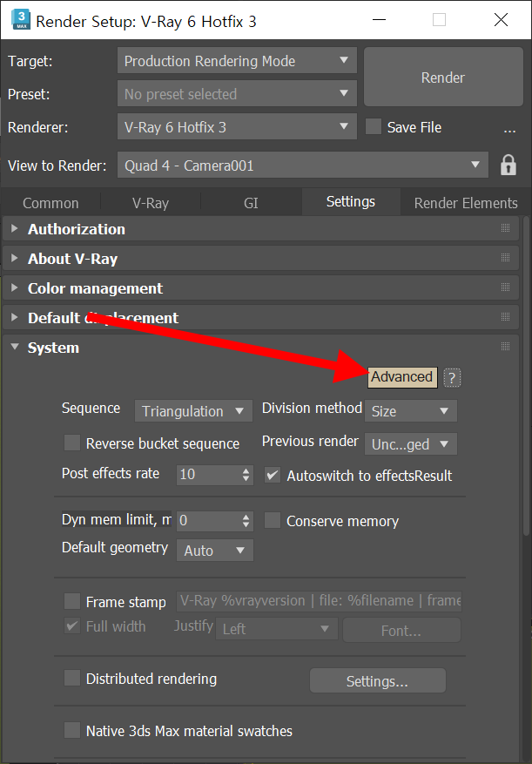
Task: Open the Sequence Triangulation dropdown
Action: (193, 411)
